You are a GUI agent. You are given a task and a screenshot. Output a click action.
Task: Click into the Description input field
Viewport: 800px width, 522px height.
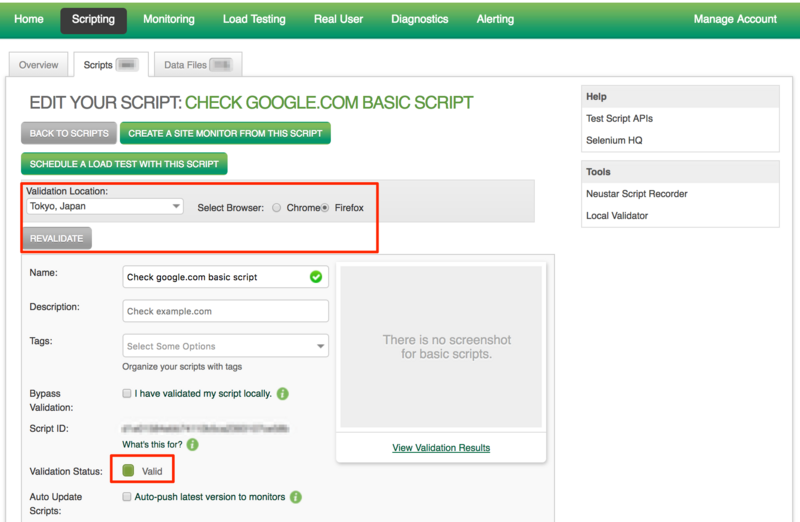226,311
